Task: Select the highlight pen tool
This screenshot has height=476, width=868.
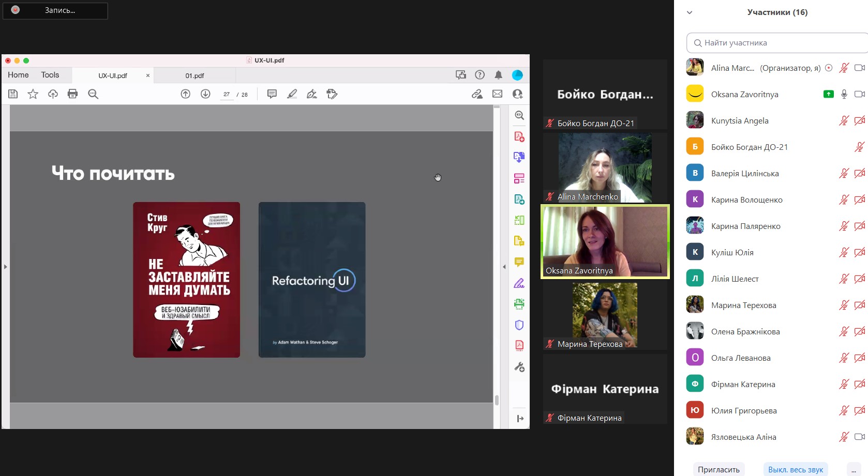Action: click(x=292, y=94)
